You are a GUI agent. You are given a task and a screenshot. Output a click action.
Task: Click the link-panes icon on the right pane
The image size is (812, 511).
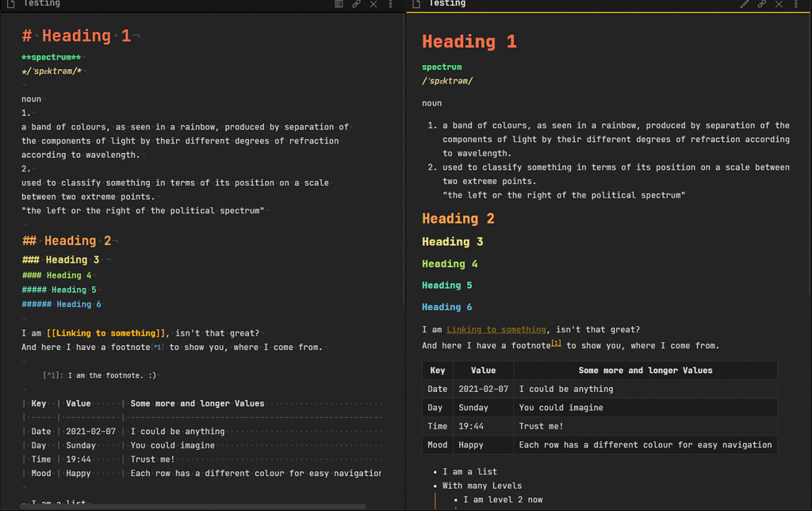point(760,4)
